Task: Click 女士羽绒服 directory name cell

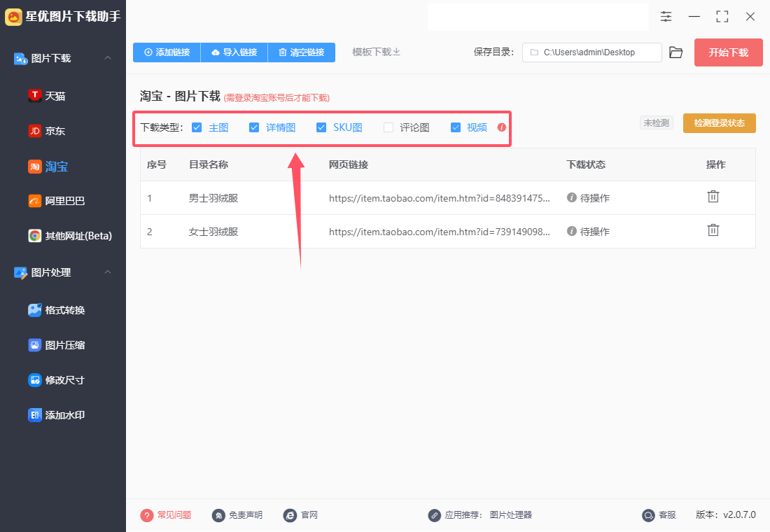Action: (213, 232)
